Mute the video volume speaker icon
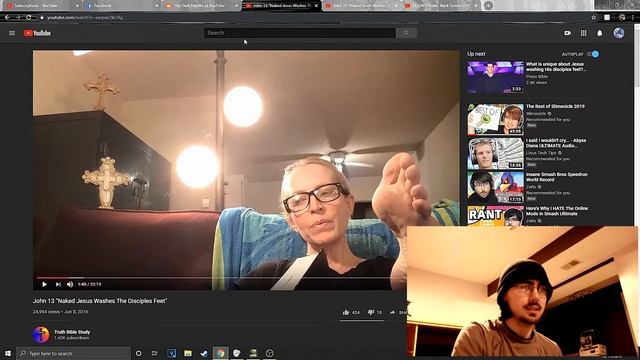This screenshot has height=360, width=640. coord(70,284)
